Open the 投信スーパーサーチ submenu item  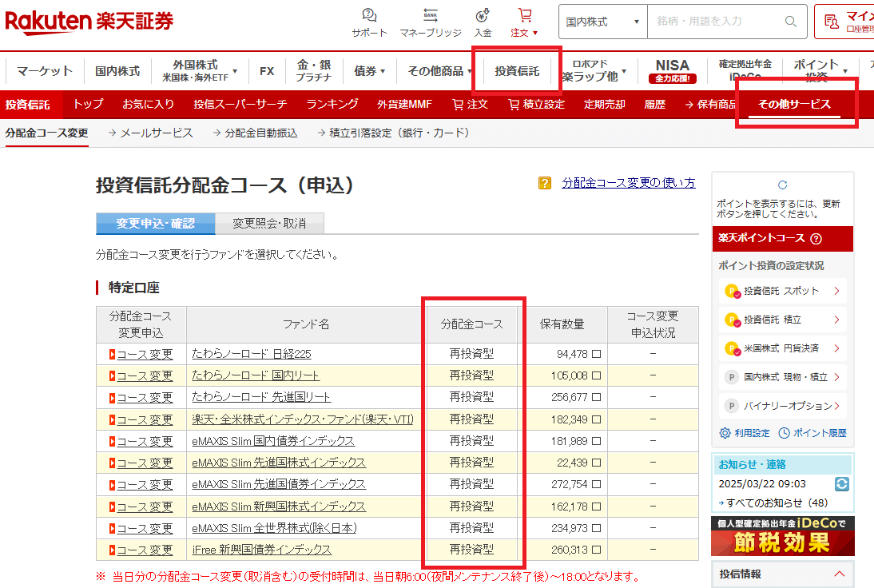pyautogui.click(x=240, y=104)
